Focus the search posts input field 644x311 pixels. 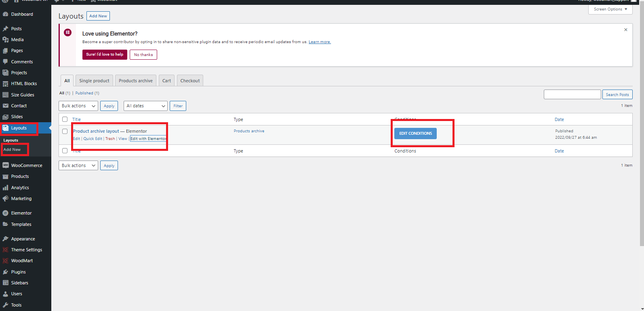point(572,94)
